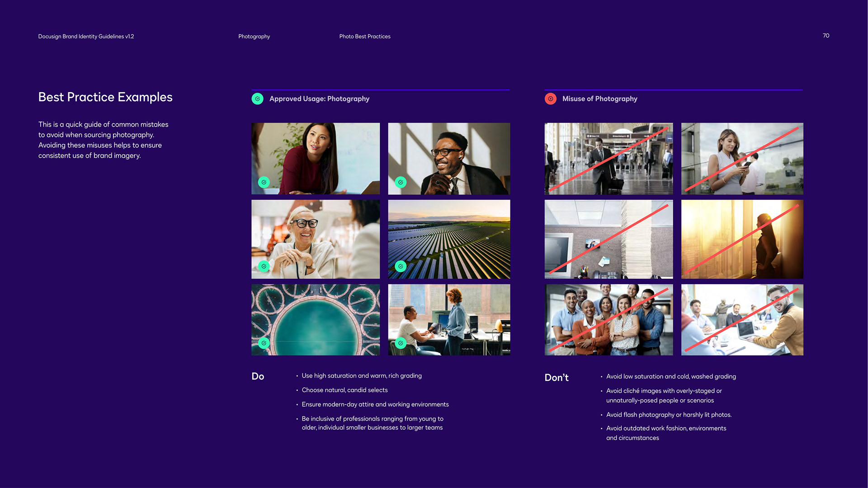Open the Photography section label in header
The image size is (868, 488).
pos(254,37)
